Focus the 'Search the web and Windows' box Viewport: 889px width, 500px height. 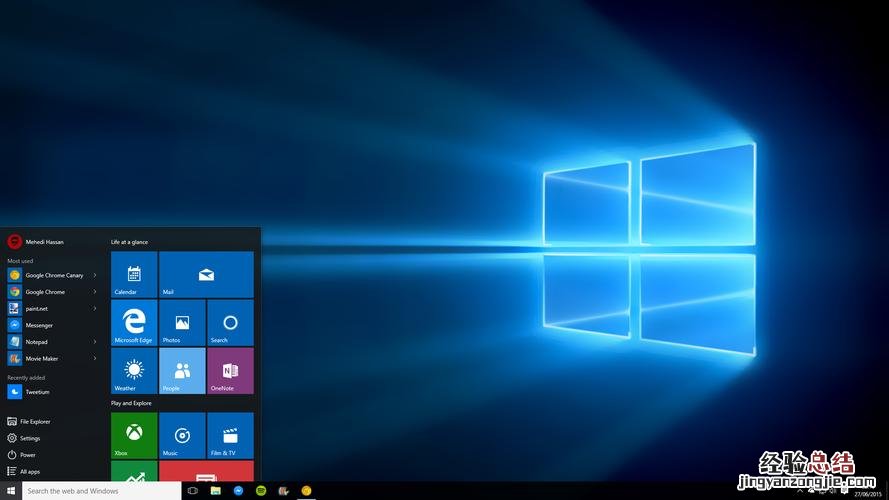pos(101,491)
